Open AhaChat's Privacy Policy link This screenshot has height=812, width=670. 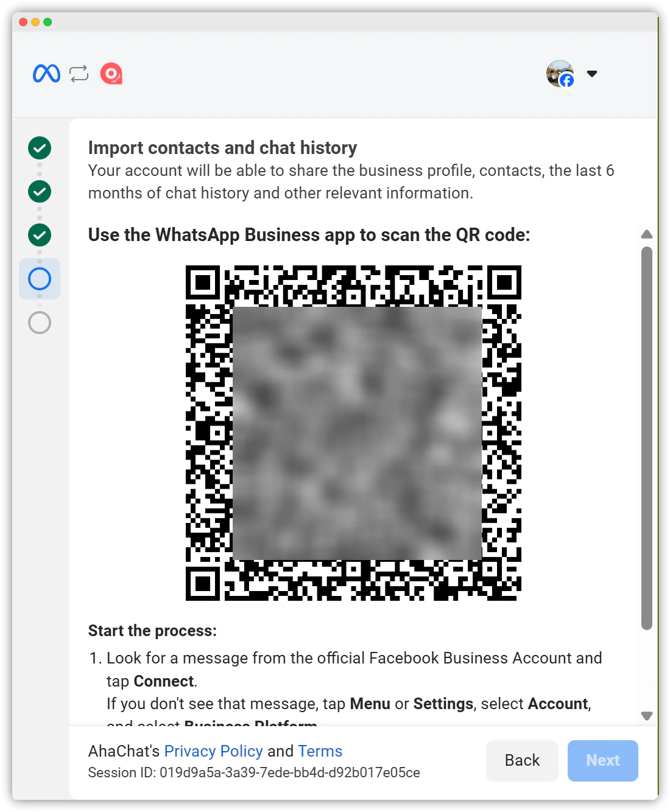[x=214, y=751]
